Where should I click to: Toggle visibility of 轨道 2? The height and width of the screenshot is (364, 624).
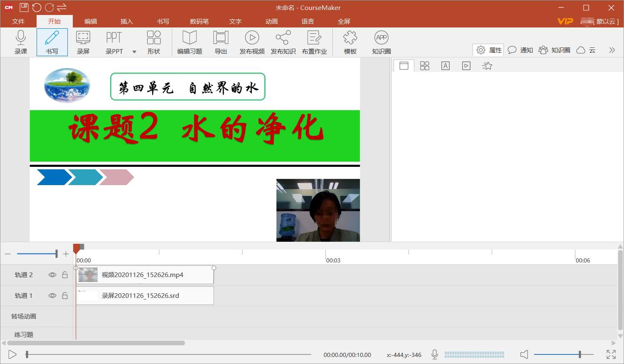tap(52, 275)
